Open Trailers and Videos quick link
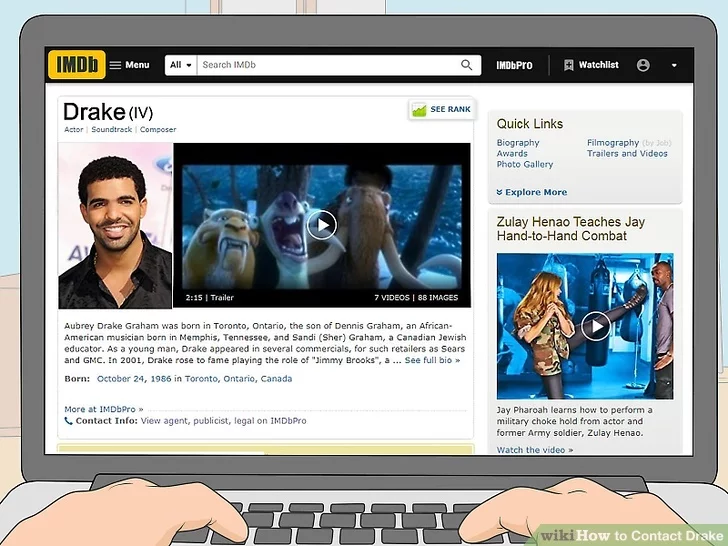This screenshot has height=546, width=728. (627, 154)
